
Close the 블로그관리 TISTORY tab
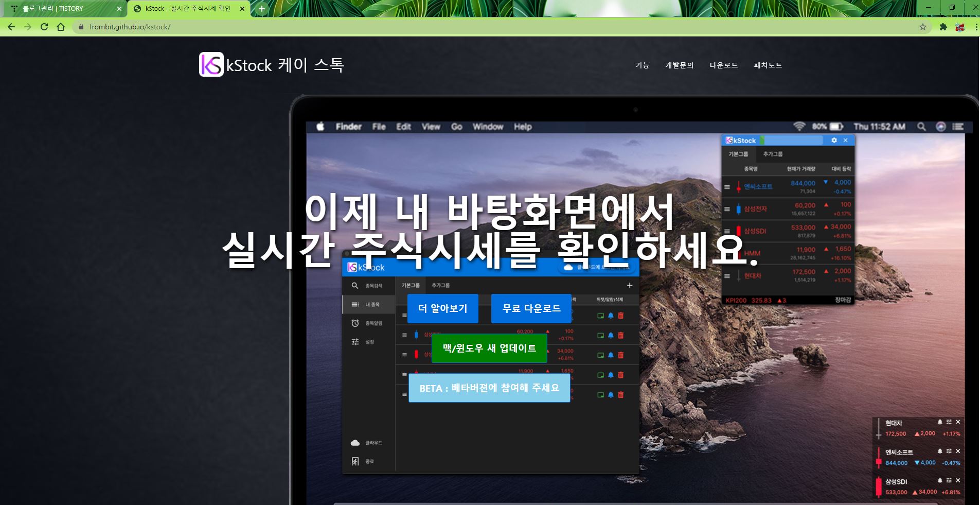[x=119, y=9]
